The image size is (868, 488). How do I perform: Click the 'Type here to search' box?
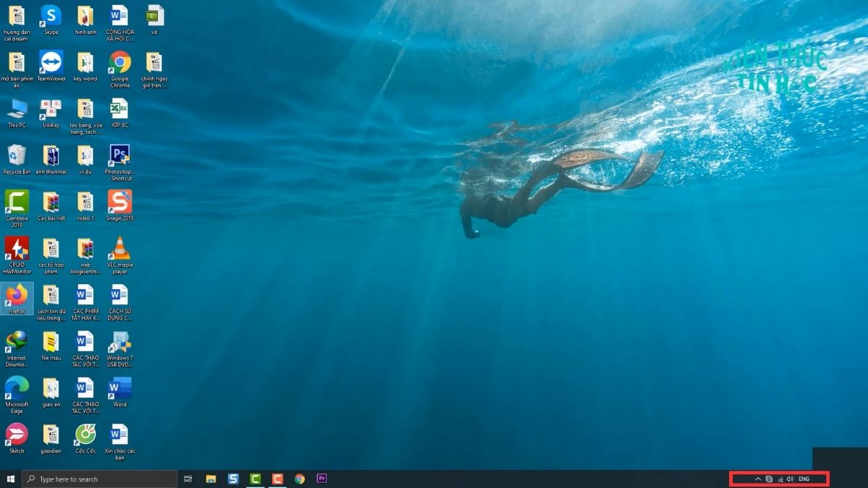click(x=100, y=479)
